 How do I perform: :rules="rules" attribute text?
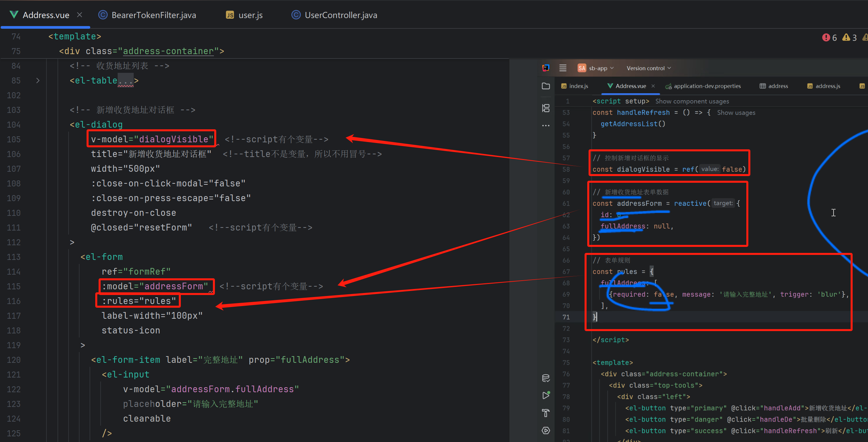[139, 301]
